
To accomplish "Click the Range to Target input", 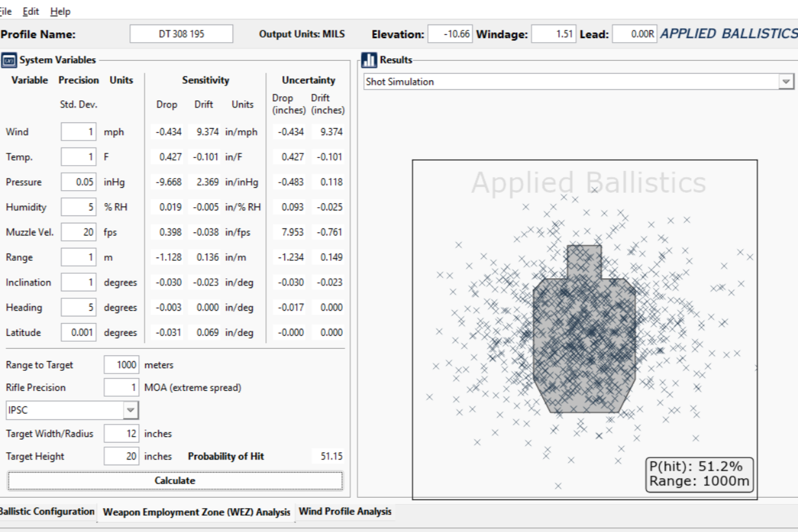I will [x=122, y=365].
